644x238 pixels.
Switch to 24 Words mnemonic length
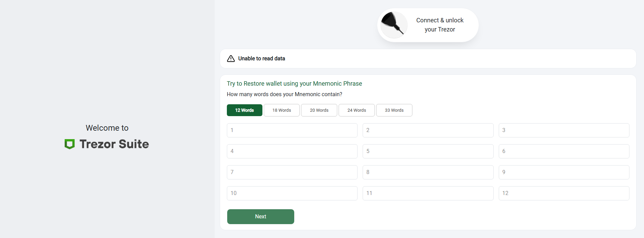coord(357,110)
